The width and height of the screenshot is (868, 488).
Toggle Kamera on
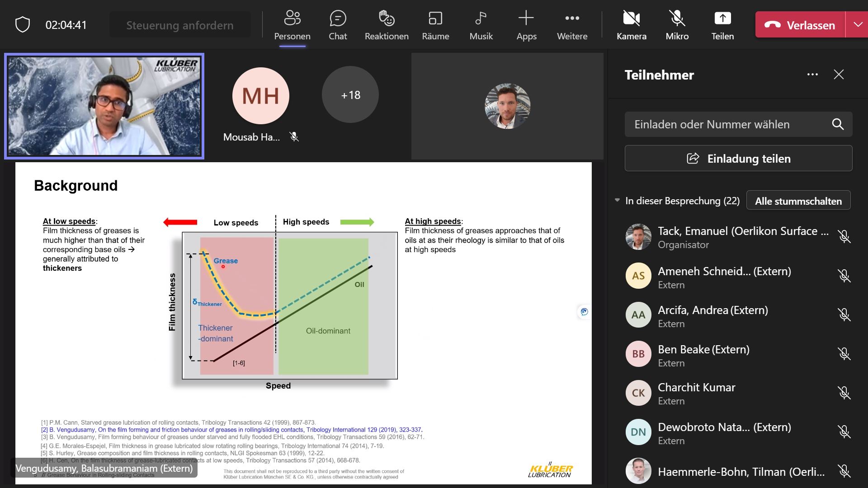pos(631,25)
